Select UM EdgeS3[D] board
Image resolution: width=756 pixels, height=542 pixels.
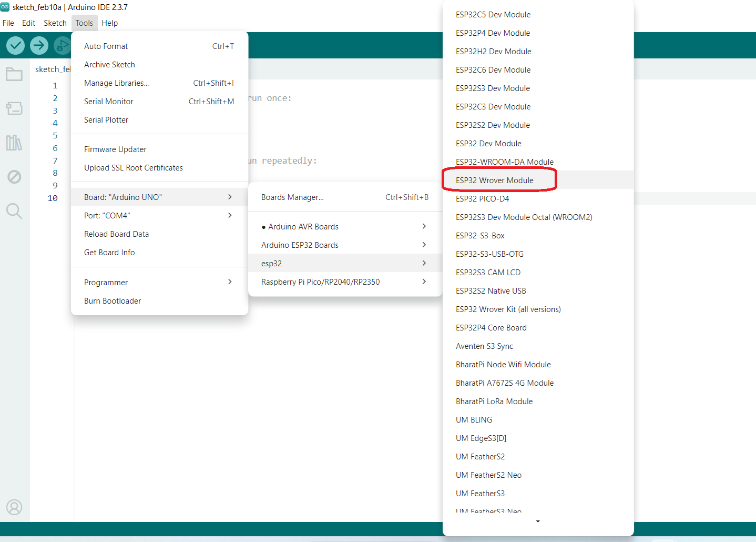[x=538, y=438]
